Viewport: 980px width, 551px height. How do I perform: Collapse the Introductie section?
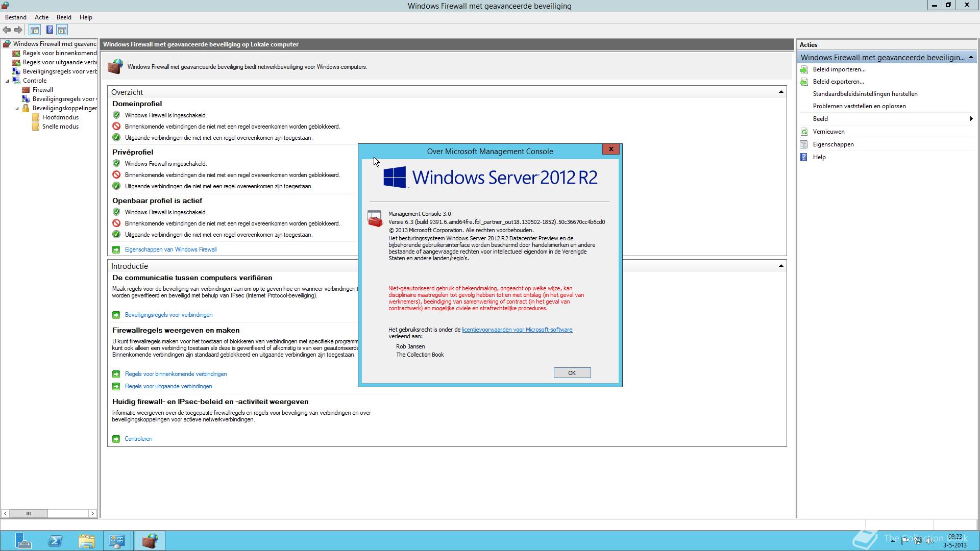click(781, 266)
